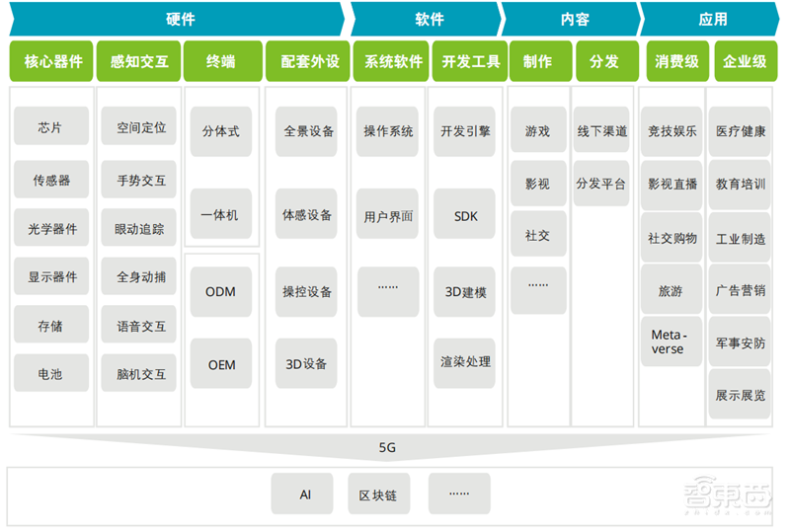Click the 芯片 box

coord(50,128)
